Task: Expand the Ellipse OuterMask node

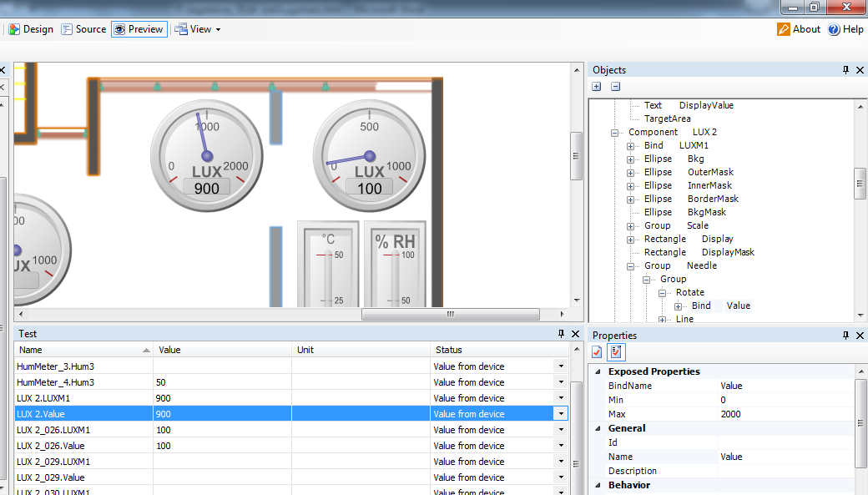Action: pos(630,173)
